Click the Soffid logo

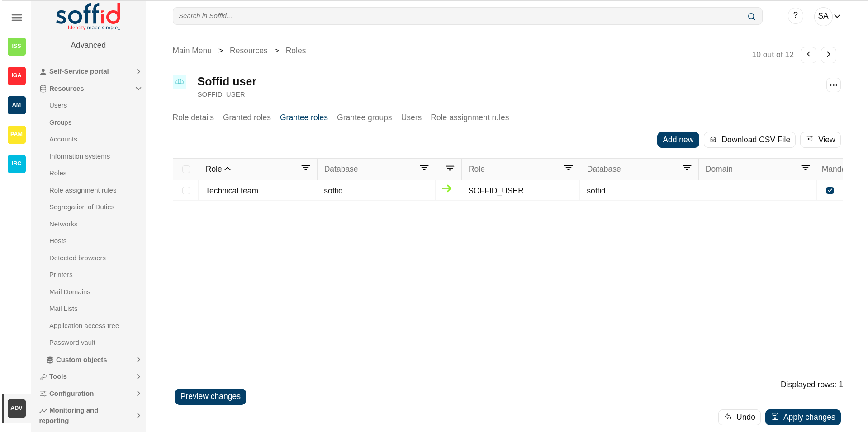click(x=88, y=17)
